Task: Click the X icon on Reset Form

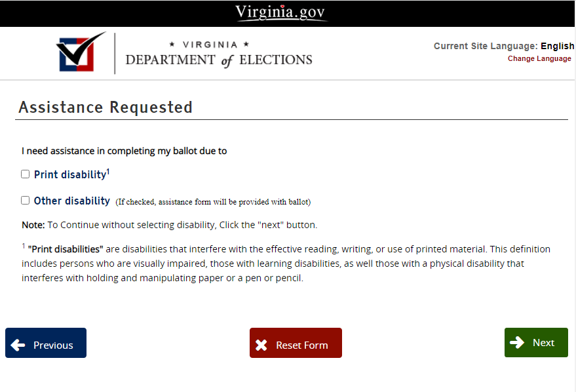Action: [x=261, y=345]
